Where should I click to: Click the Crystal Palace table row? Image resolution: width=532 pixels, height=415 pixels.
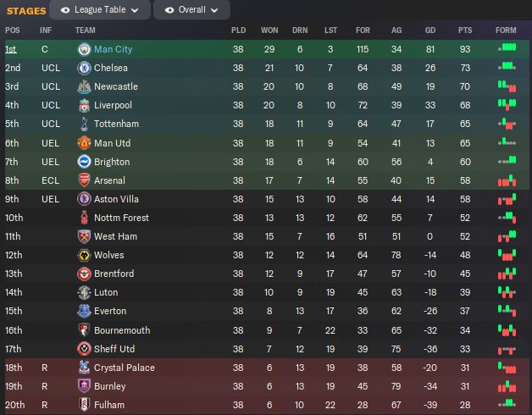point(254,367)
